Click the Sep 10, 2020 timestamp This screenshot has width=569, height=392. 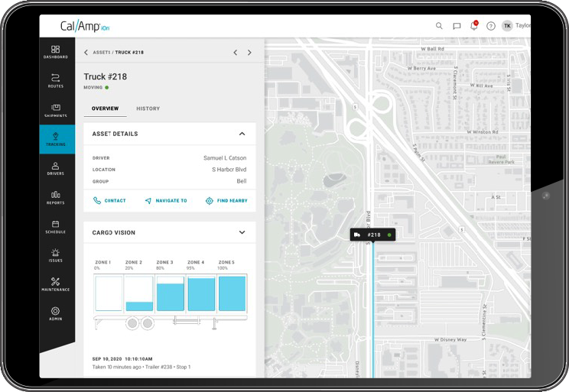point(122,358)
